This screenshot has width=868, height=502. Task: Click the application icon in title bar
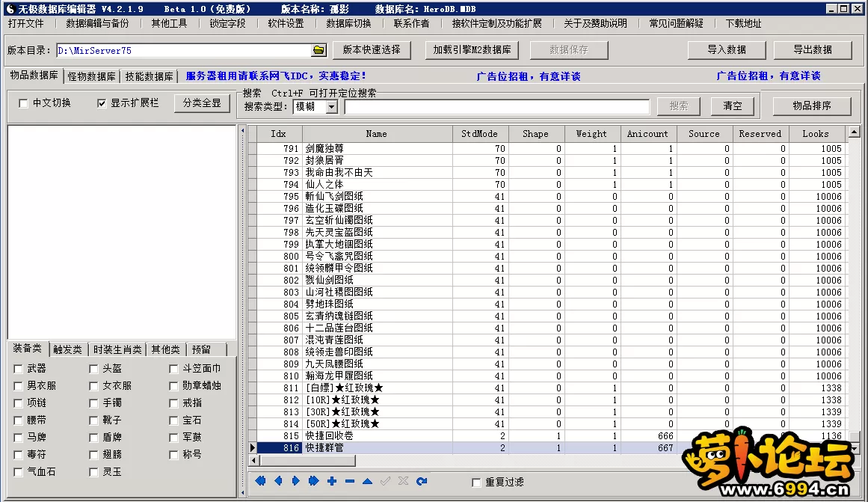[10, 9]
